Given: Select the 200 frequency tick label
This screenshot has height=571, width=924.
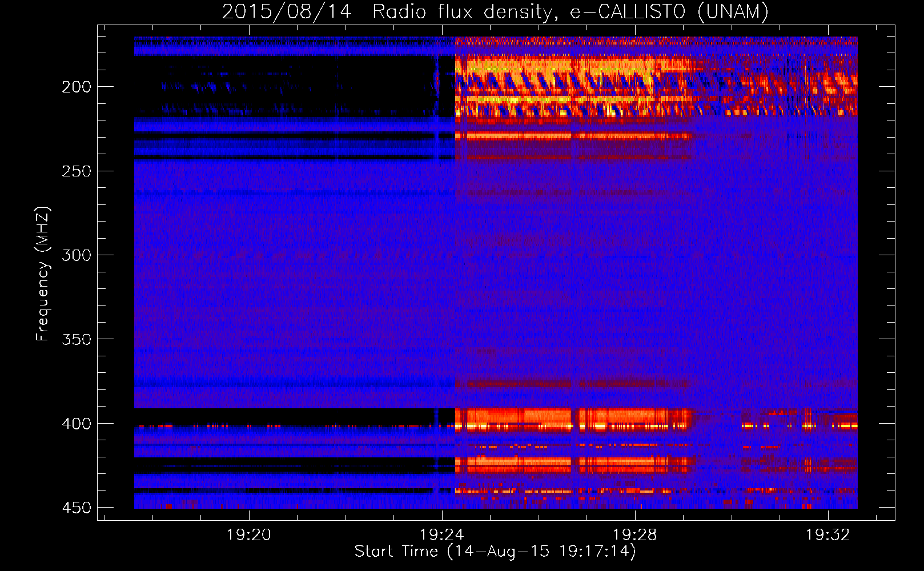Looking at the screenshot, I should coord(77,87).
